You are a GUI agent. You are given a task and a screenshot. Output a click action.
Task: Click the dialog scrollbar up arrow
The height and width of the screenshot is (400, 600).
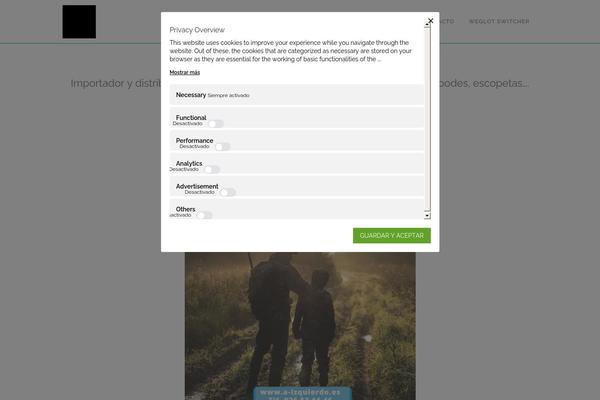coord(427,24)
